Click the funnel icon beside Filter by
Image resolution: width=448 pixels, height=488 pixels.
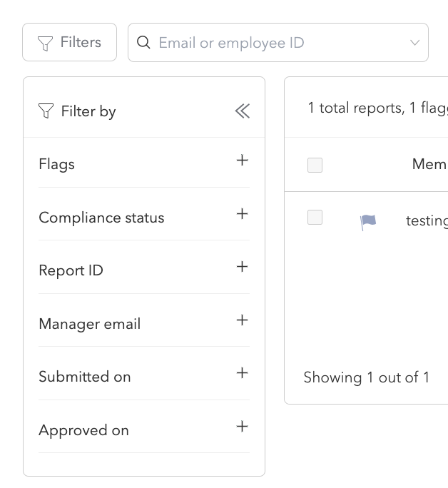coord(46,111)
